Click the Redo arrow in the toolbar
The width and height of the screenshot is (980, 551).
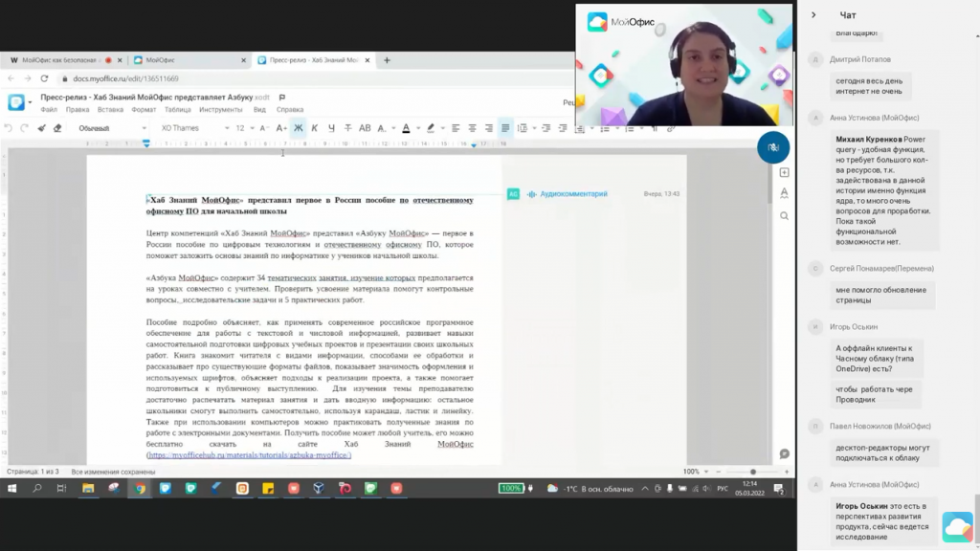(24, 128)
